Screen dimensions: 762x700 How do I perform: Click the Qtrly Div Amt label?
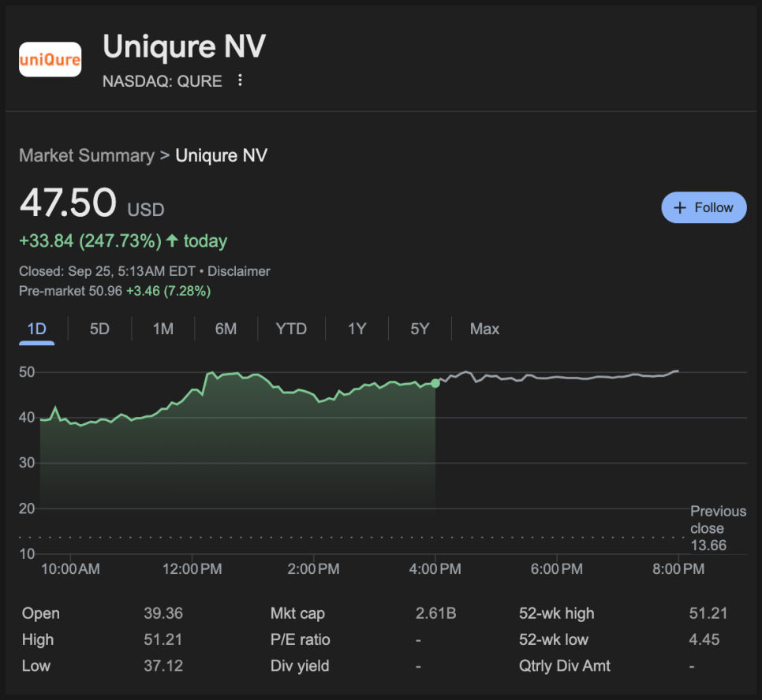565,665
